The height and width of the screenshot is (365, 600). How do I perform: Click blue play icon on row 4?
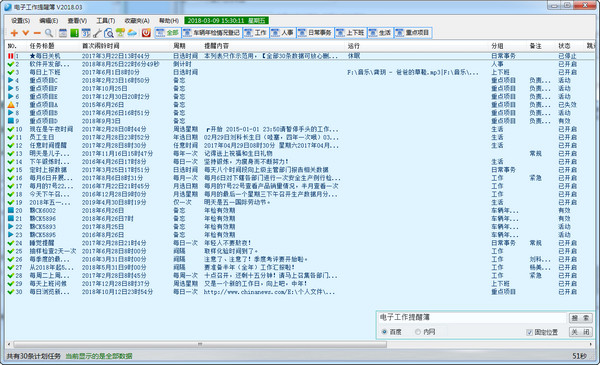(x=11, y=80)
